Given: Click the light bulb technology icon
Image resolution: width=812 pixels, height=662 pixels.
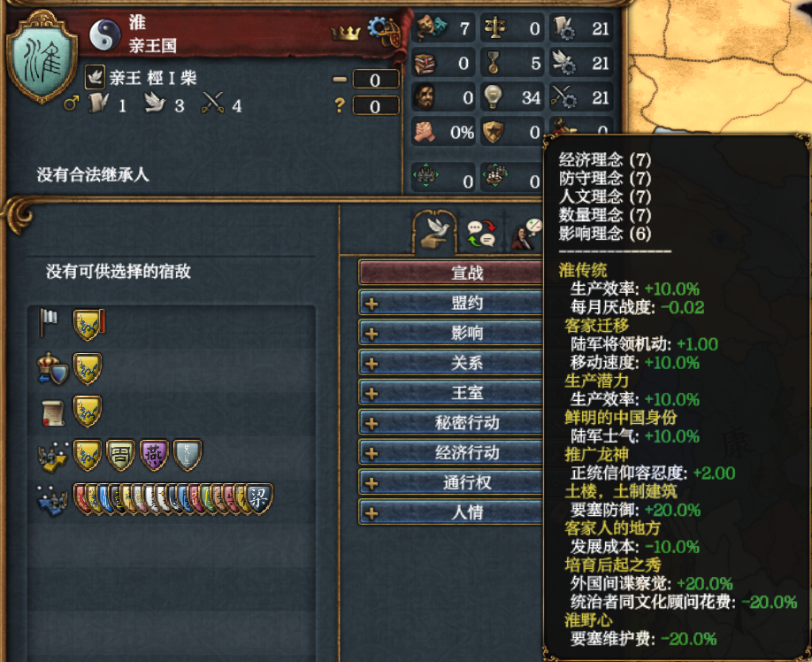Looking at the screenshot, I should [x=493, y=96].
